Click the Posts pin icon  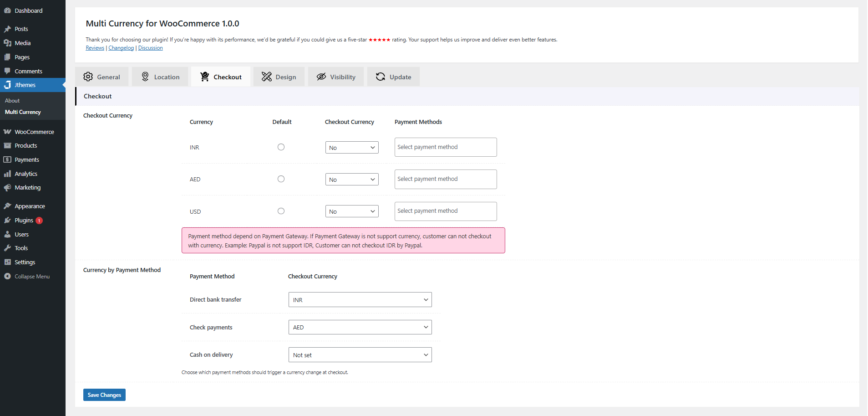7,29
